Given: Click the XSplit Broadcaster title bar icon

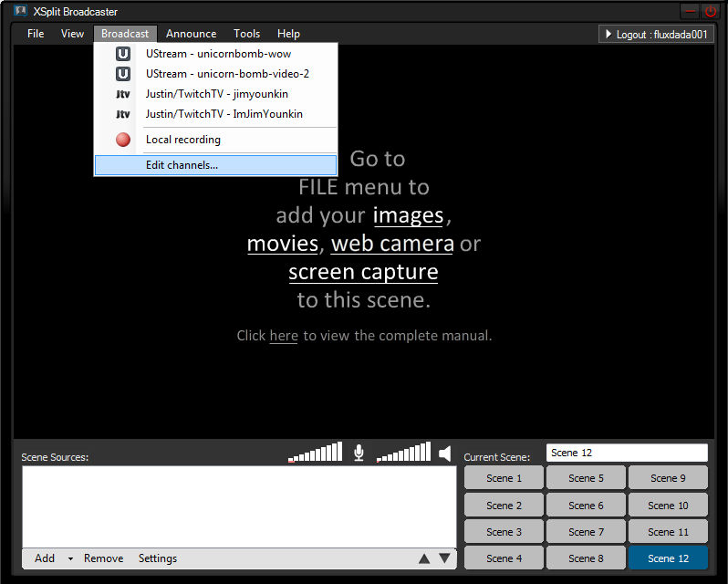Looking at the screenshot, I should 20,11.
